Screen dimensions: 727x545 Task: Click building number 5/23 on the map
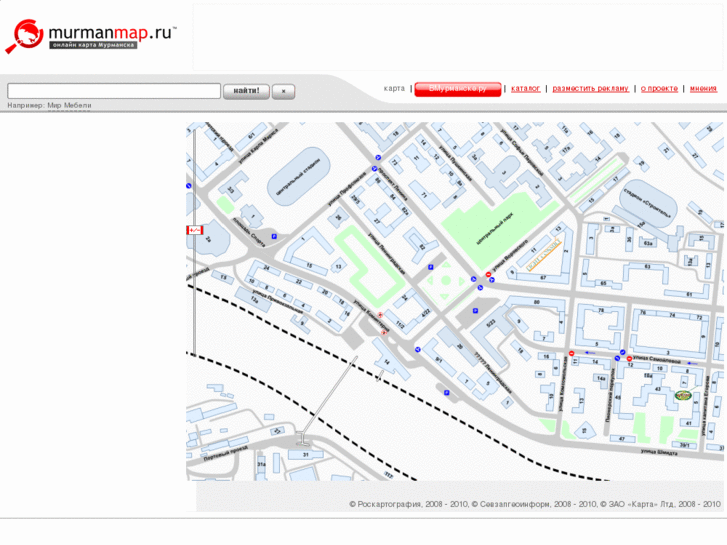tap(491, 323)
